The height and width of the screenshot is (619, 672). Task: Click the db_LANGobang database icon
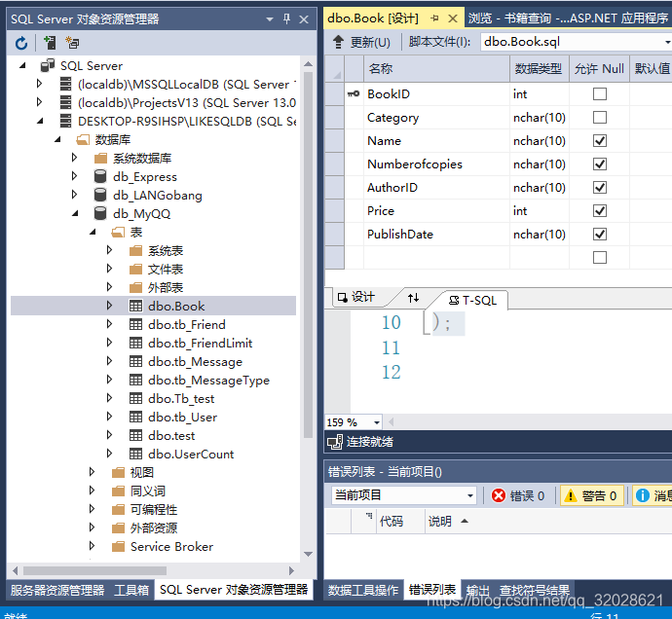pos(100,195)
